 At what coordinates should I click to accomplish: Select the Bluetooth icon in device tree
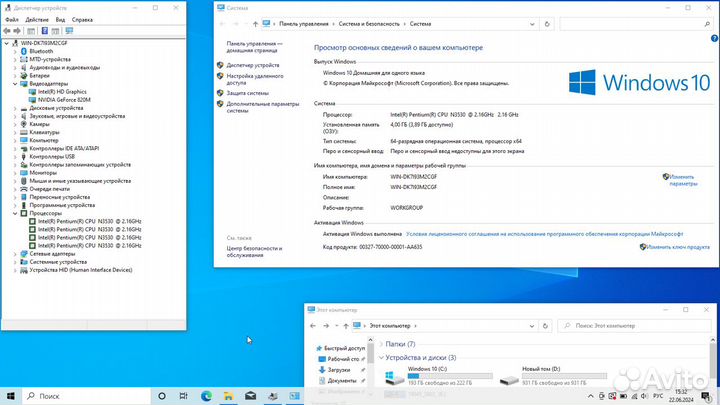coord(24,51)
